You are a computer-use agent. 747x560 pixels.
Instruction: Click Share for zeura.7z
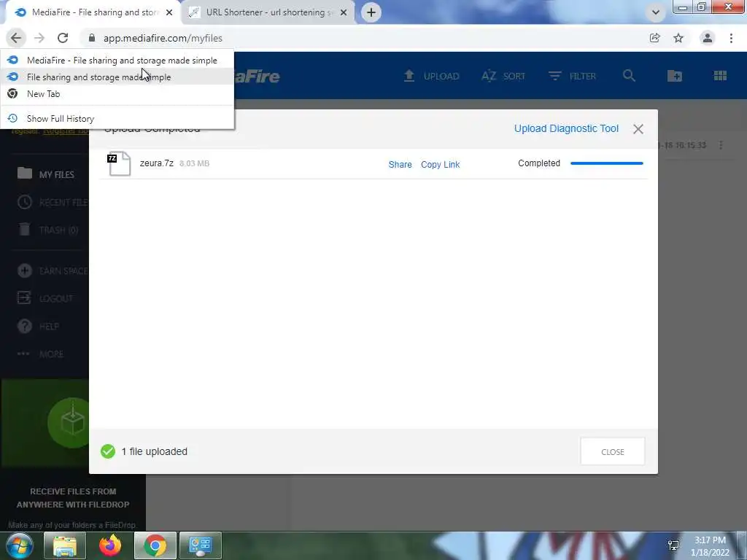400,164
